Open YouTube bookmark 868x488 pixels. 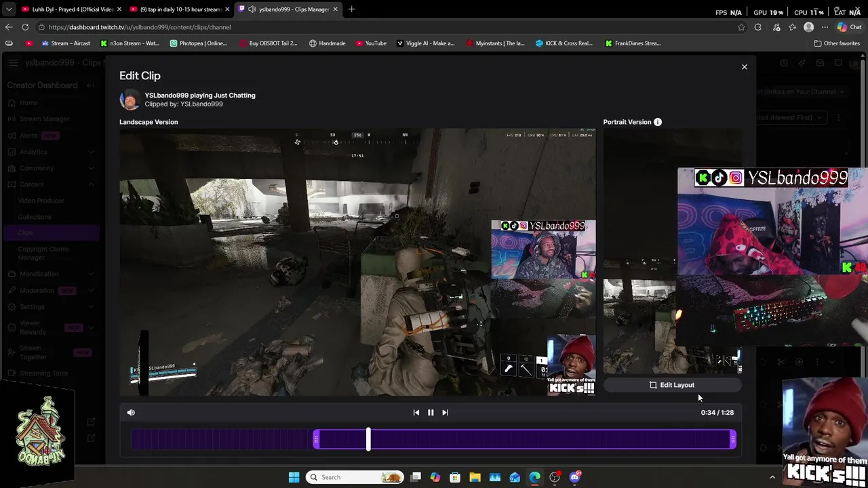point(371,43)
